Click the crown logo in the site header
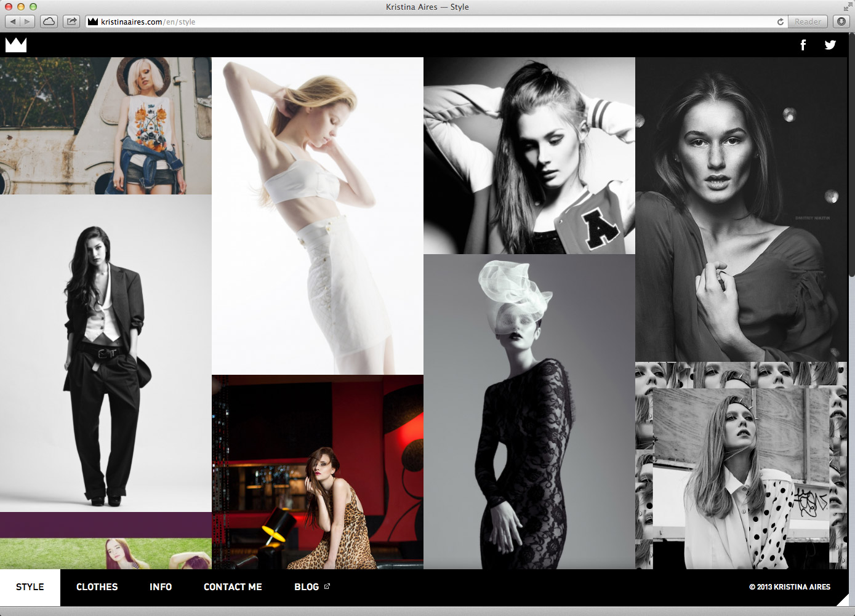The height and width of the screenshot is (616, 855). pyautogui.click(x=16, y=44)
